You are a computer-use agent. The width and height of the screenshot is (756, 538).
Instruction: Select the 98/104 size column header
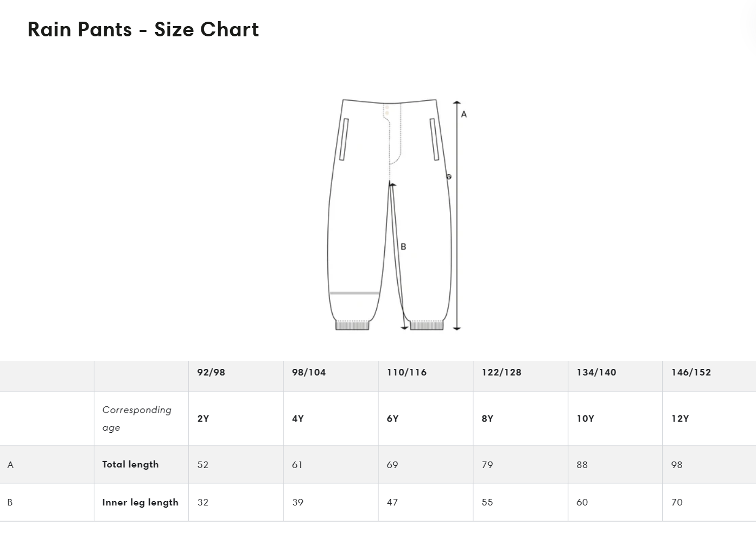pos(309,373)
